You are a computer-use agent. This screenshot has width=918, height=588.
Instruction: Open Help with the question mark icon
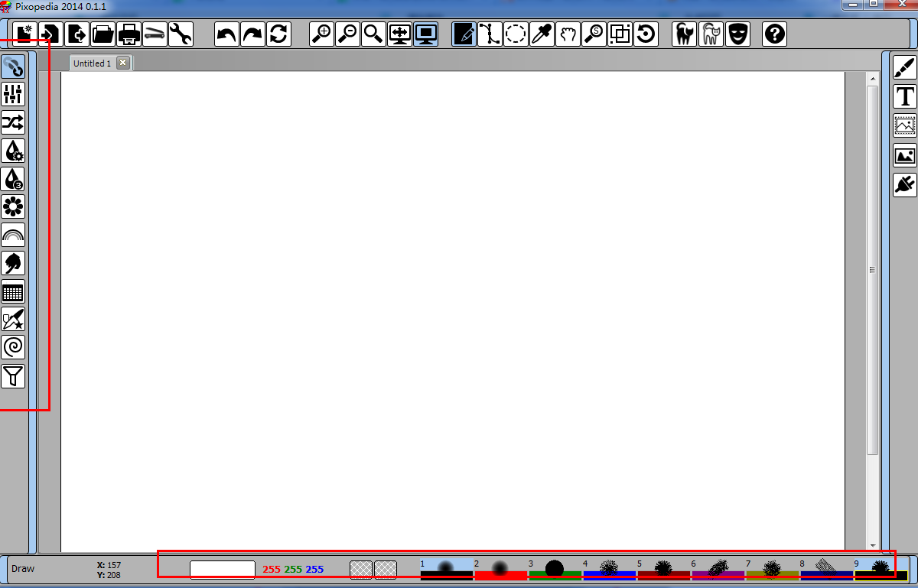[x=775, y=34]
